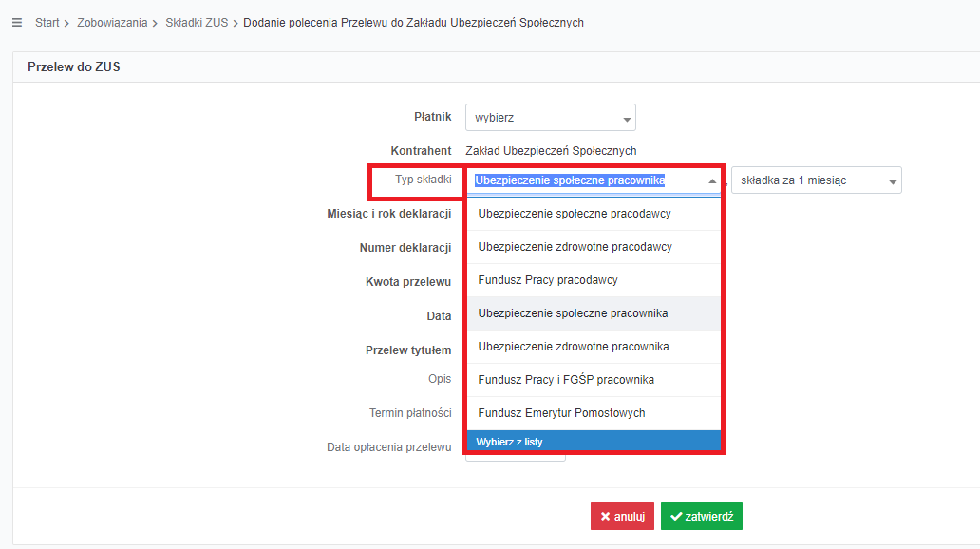The height and width of the screenshot is (549, 980).
Task: Open the składka za 1 miesiąc dropdown
Action: [x=817, y=180]
